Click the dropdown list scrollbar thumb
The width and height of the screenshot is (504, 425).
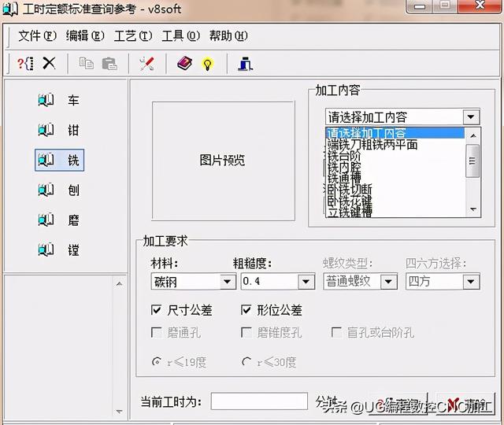click(x=472, y=161)
